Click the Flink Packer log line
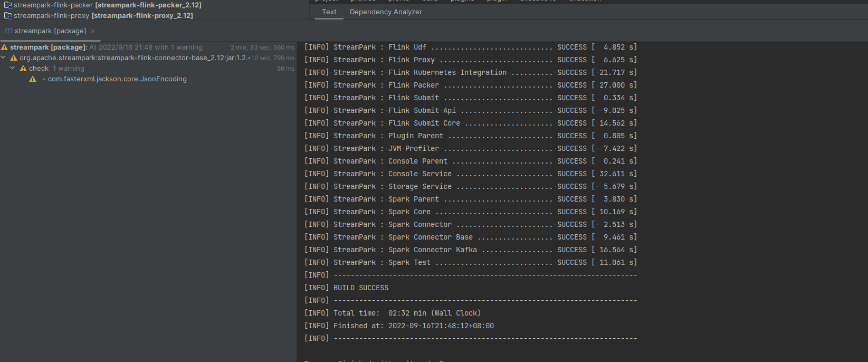 coord(471,85)
